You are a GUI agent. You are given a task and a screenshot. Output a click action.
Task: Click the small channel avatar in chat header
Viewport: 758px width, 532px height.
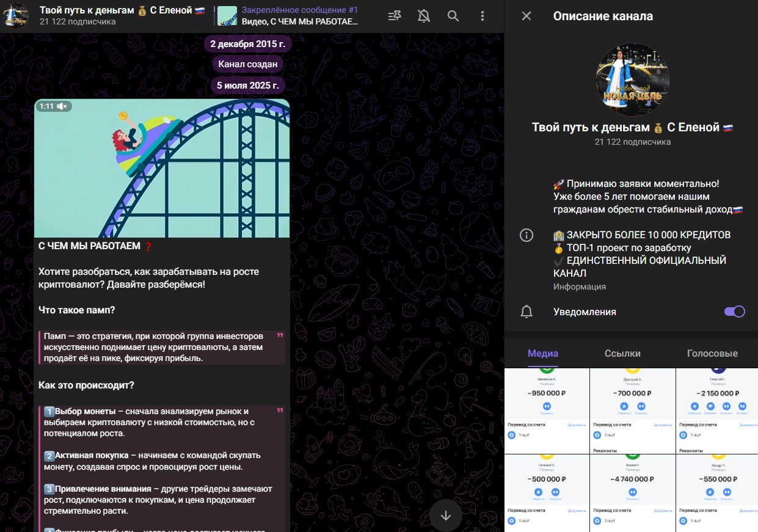(x=16, y=16)
